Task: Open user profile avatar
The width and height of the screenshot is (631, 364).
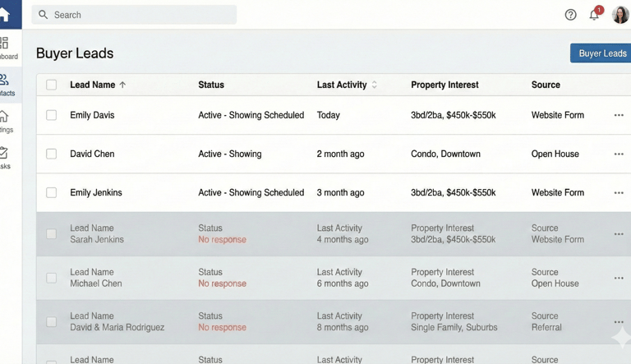Action: point(620,15)
